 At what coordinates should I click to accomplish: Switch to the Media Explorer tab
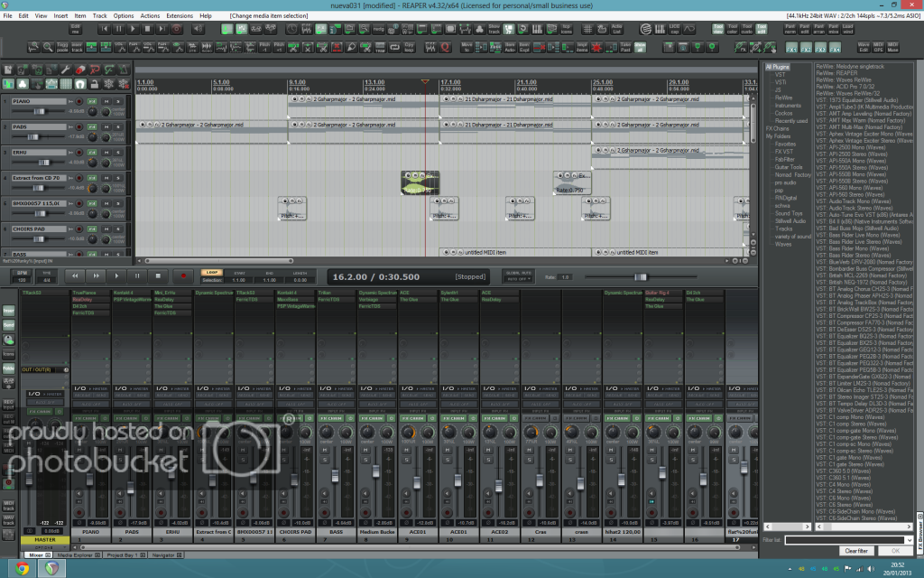pos(76,555)
